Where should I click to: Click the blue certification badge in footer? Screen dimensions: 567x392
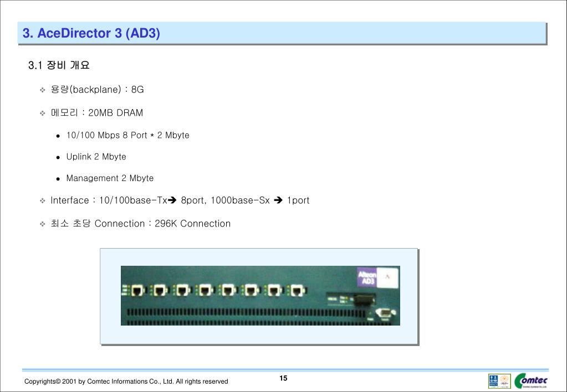point(493,381)
